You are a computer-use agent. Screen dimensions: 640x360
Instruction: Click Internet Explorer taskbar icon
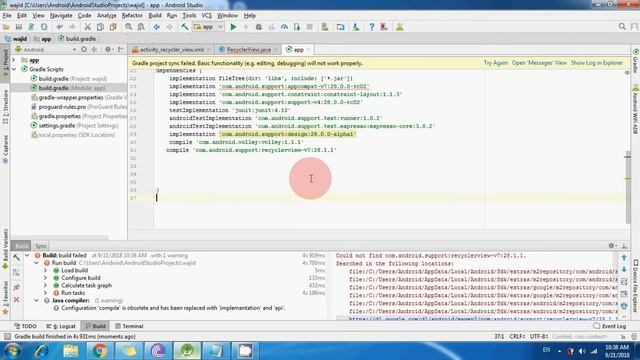pyautogui.click(x=41, y=351)
